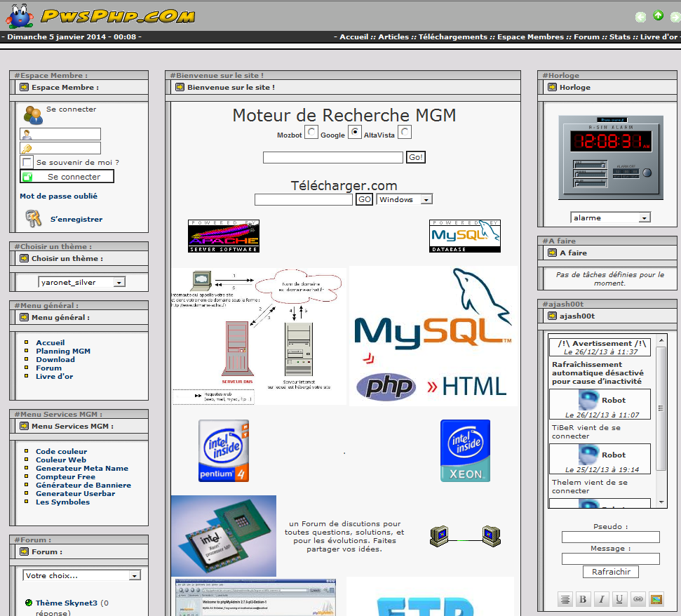Viewport: 681px width, 616px height.
Task: Click the keys icon beside S'enregistrer
Action: pos(34,218)
